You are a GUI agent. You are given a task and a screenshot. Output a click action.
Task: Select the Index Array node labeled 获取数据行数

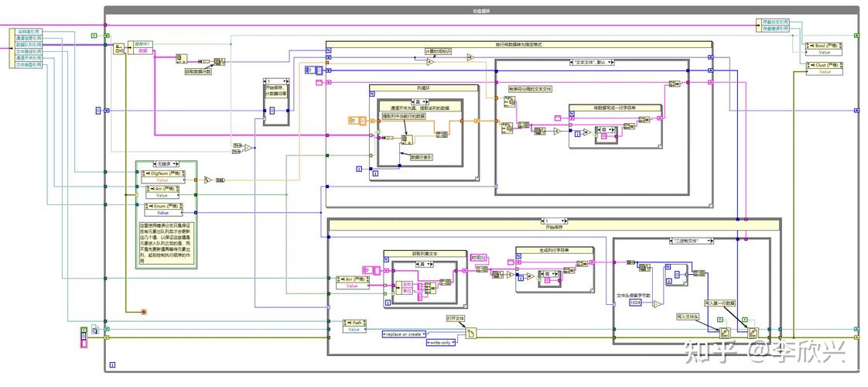(x=219, y=61)
